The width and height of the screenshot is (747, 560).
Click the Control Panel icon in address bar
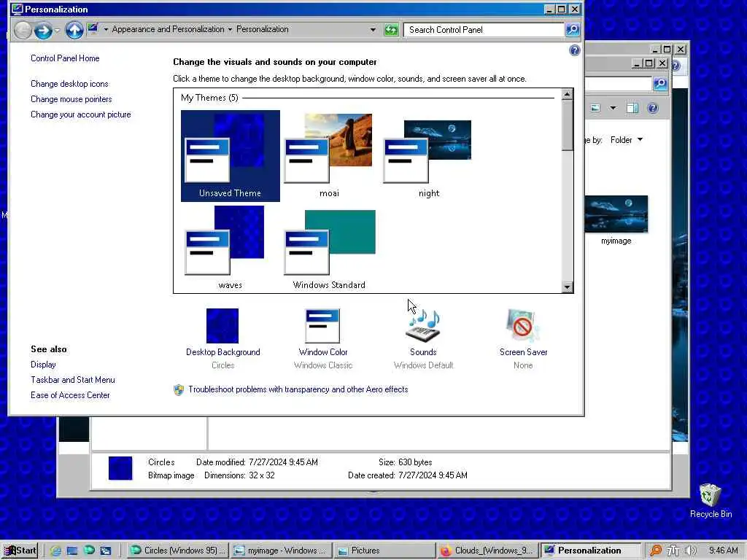tap(93, 29)
